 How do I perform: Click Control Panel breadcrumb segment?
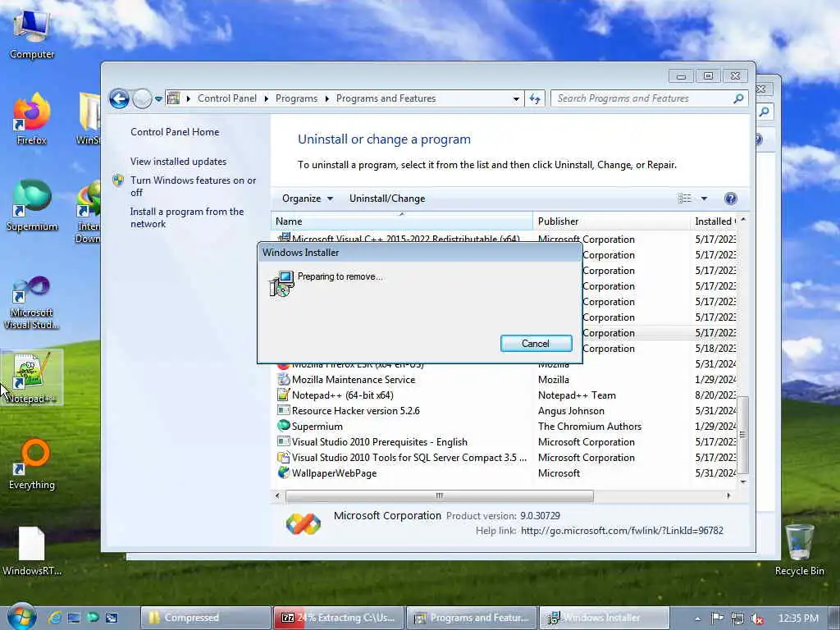pos(226,98)
